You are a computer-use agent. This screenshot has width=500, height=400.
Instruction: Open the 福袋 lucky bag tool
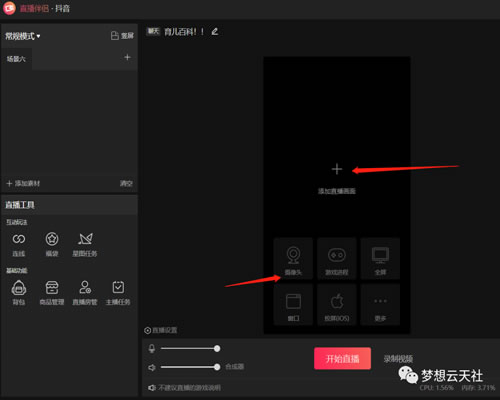52,245
